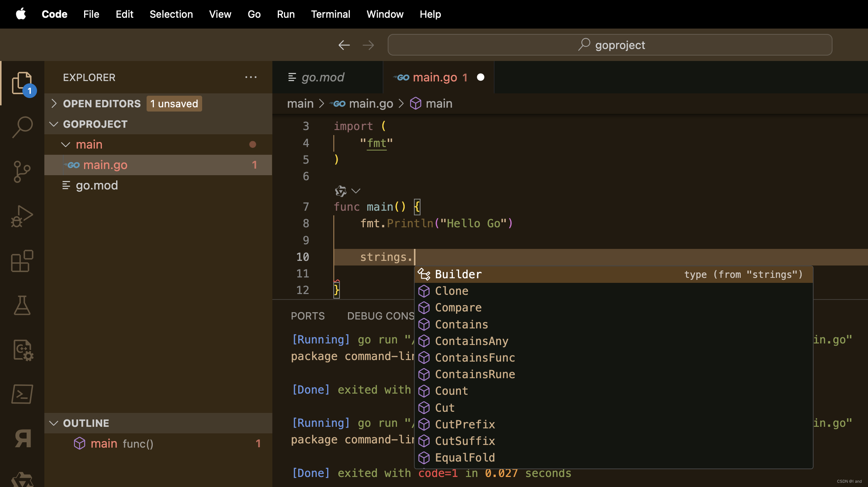868x487 pixels.
Task: Click line number 8 in the gutter
Action: coord(306,223)
